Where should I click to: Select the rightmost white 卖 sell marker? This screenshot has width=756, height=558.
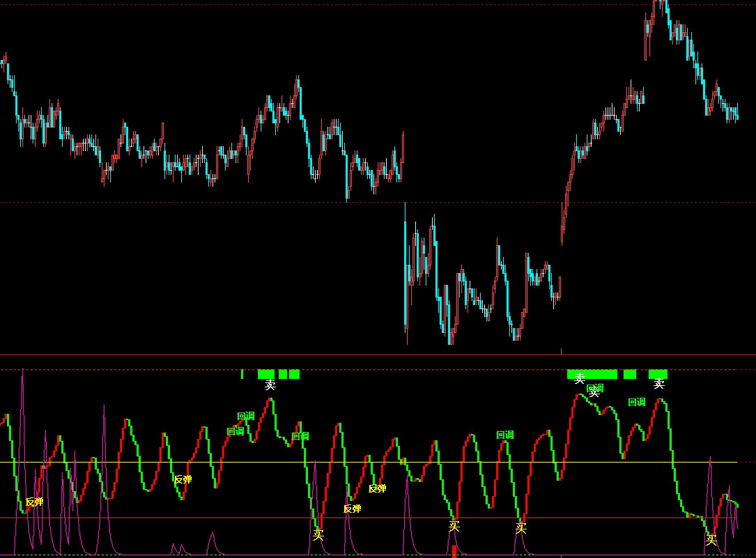click(x=659, y=384)
